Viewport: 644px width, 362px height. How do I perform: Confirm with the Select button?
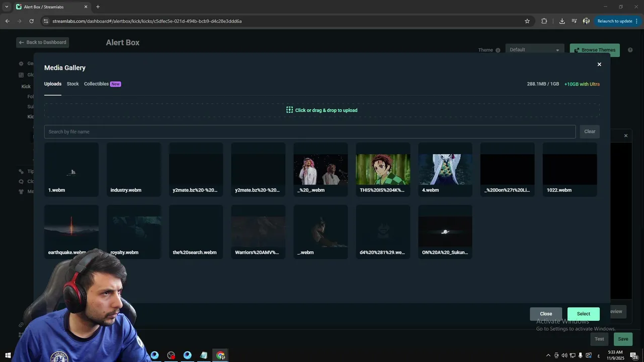(584, 314)
